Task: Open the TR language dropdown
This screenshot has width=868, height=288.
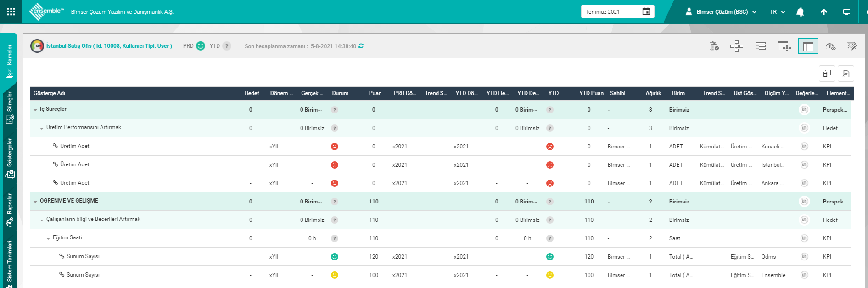Action: [777, 12]
